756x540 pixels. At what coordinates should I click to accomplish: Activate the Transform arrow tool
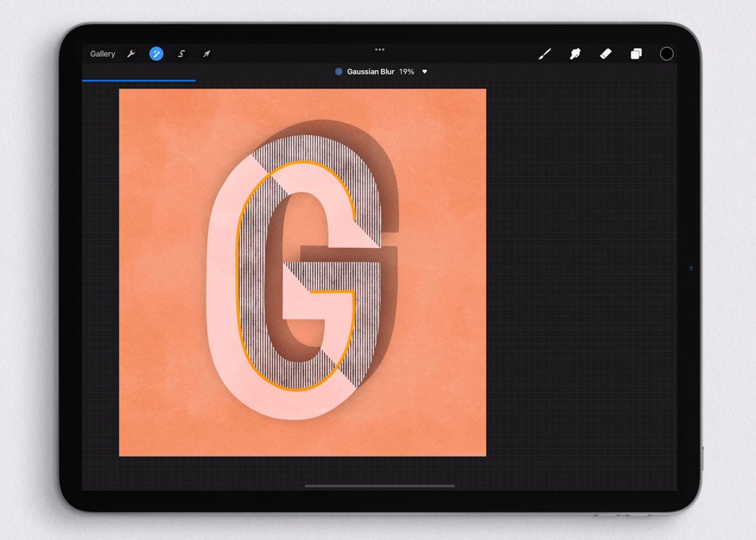click(206, 53)
